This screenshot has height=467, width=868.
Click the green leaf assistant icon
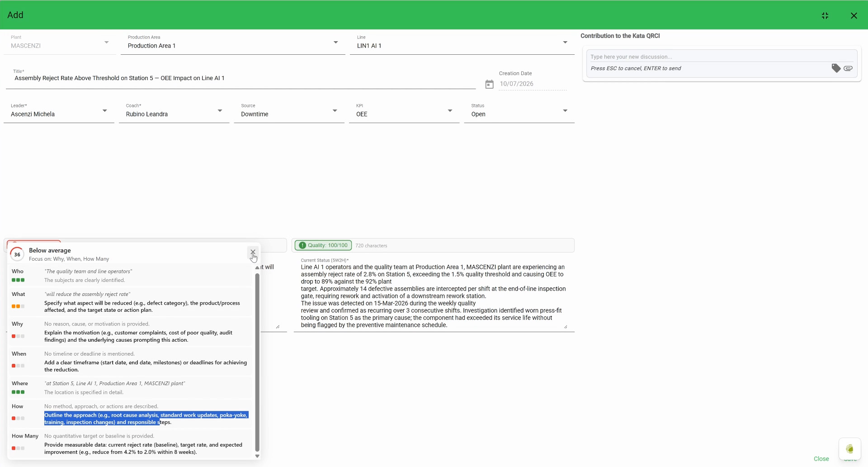click(x=850, y=449)
